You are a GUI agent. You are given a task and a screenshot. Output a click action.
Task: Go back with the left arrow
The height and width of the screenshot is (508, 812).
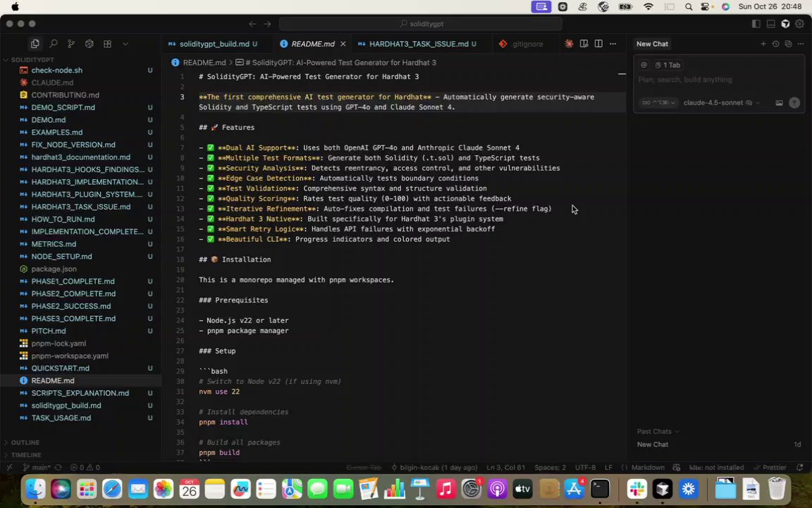click(252, 24)
